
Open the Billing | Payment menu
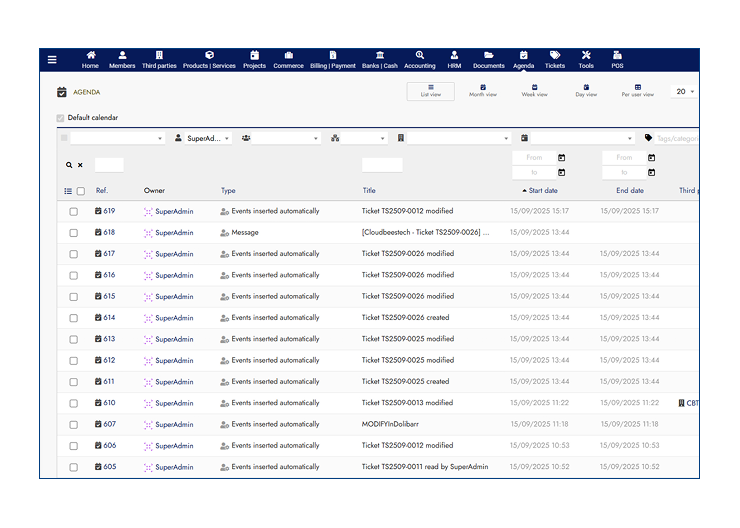click(332, 60)
